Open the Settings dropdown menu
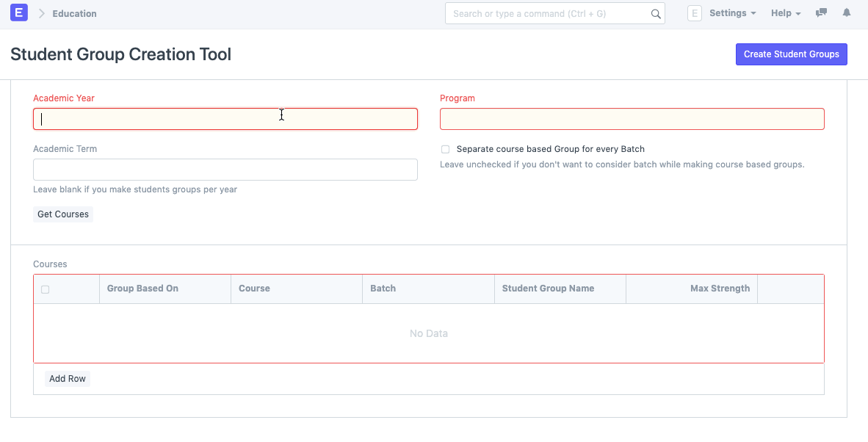The height and width of the screenshot is (442, 868). click(732, 12)
